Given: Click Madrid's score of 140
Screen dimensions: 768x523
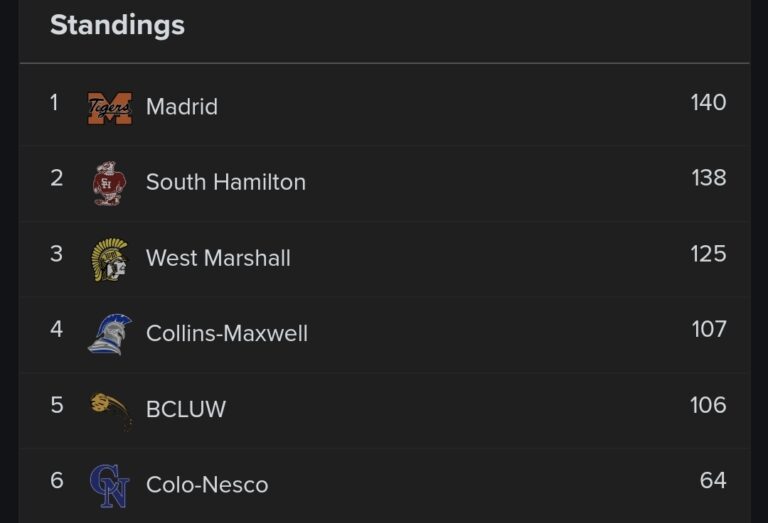Looking at the screenshot, I should coord(708,103).
